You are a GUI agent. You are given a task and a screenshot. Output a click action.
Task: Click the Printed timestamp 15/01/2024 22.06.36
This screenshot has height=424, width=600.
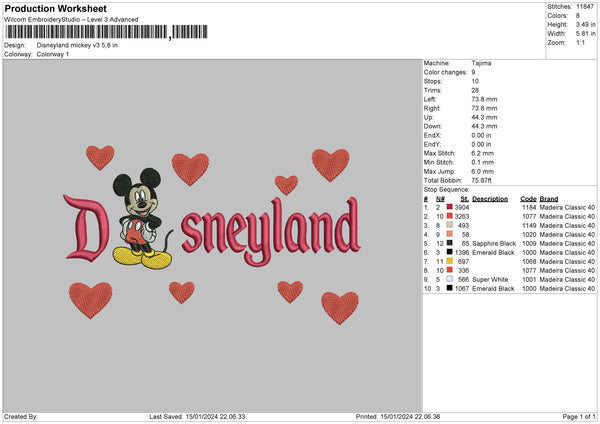(x=410, y=416)
